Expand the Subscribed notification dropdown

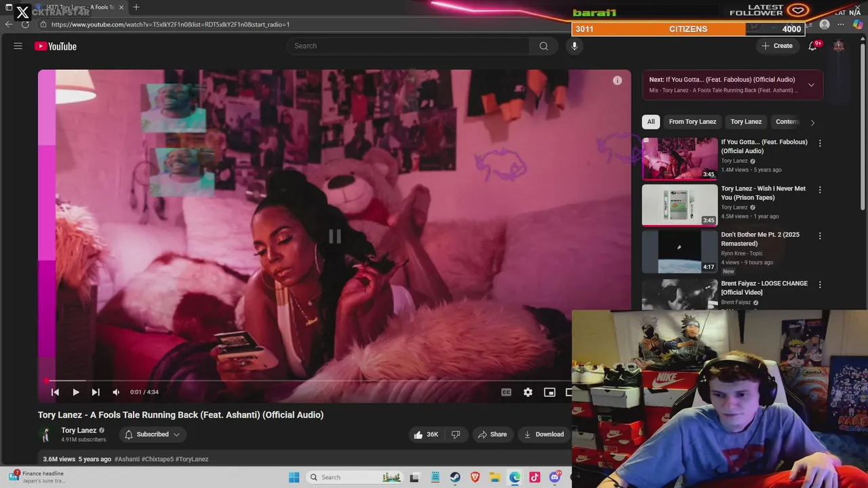coord(153,434)
